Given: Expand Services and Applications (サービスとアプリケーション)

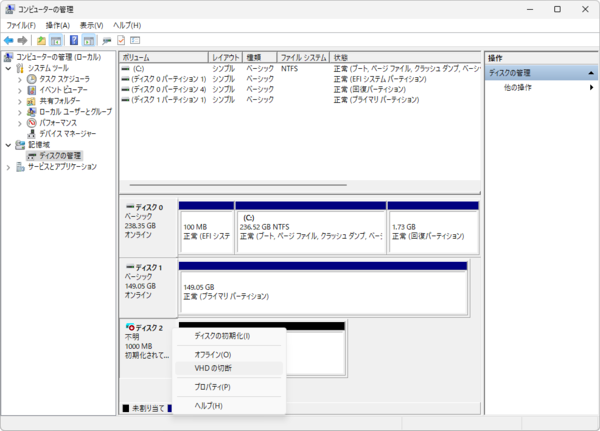Looking at the screenshot, I should 9,166.
